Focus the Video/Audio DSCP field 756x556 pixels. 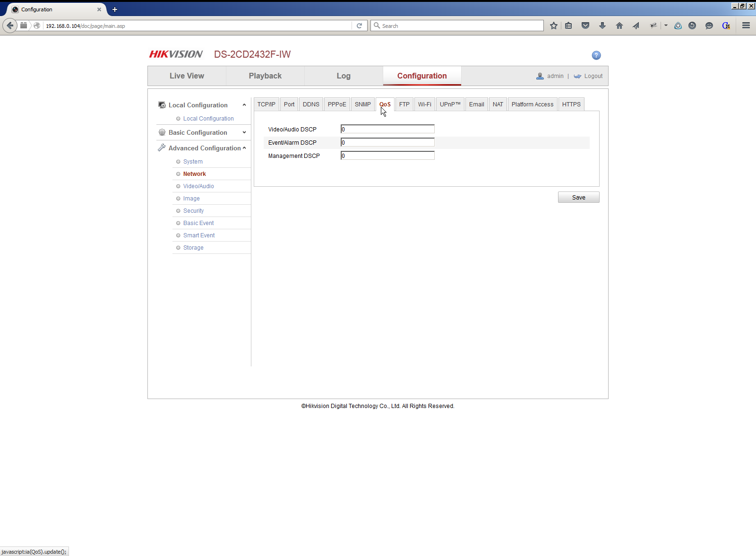point(387,129)
